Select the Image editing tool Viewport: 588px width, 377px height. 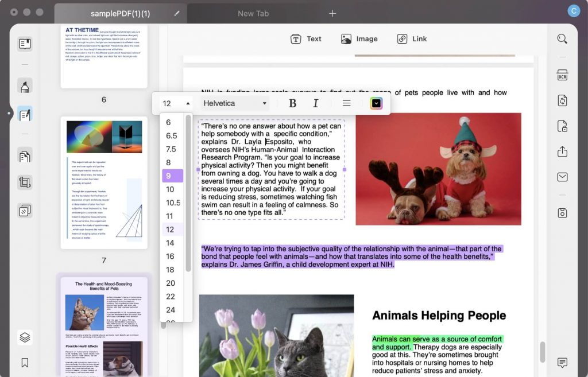[x=359, y=38]
